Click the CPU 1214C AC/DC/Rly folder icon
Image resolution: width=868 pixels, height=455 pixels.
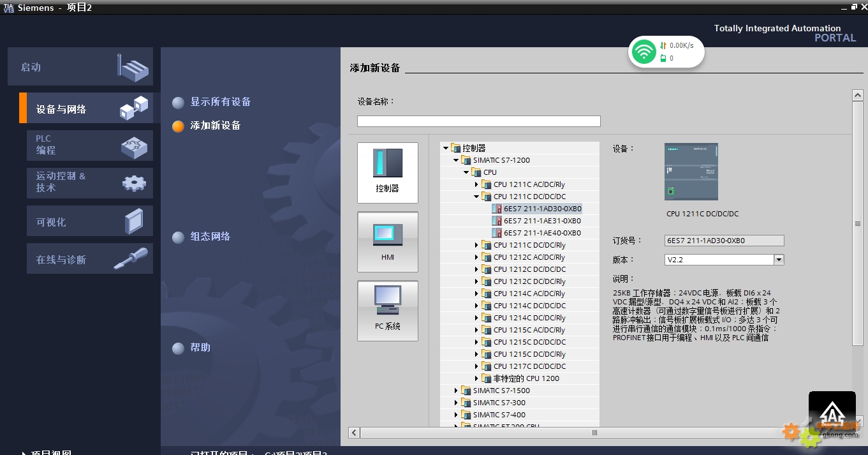point(486,294)
